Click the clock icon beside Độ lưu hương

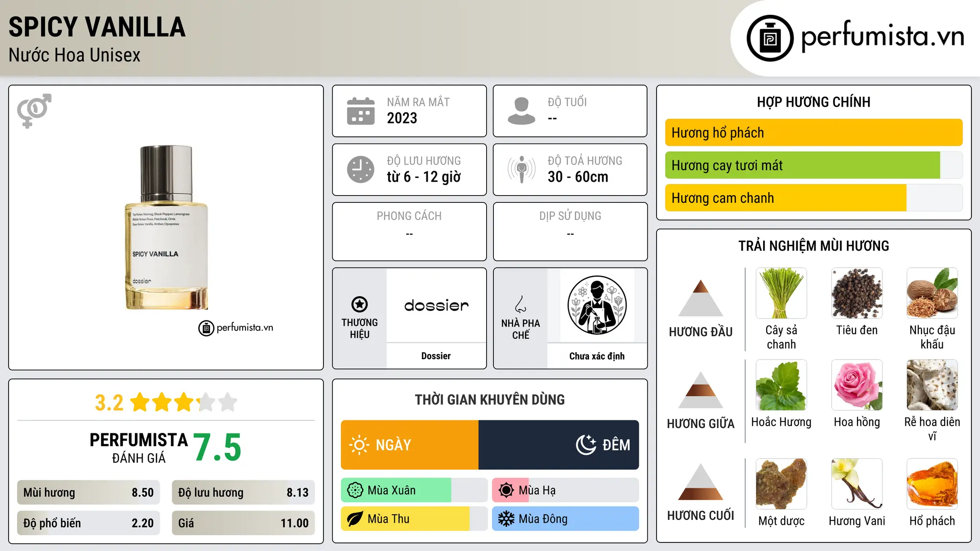point(361,169)
